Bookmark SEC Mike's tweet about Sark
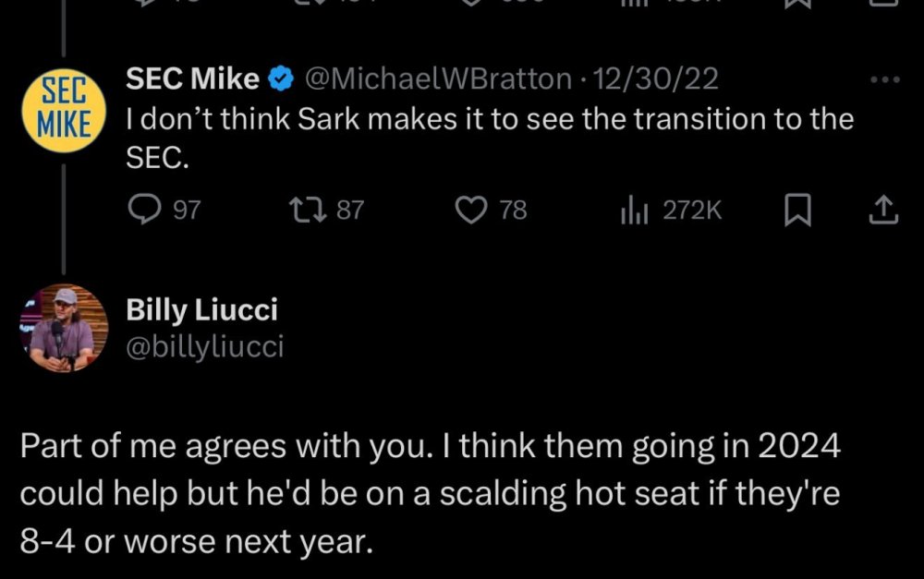Viewport: 924px width, 579px height. pos(795,211)
